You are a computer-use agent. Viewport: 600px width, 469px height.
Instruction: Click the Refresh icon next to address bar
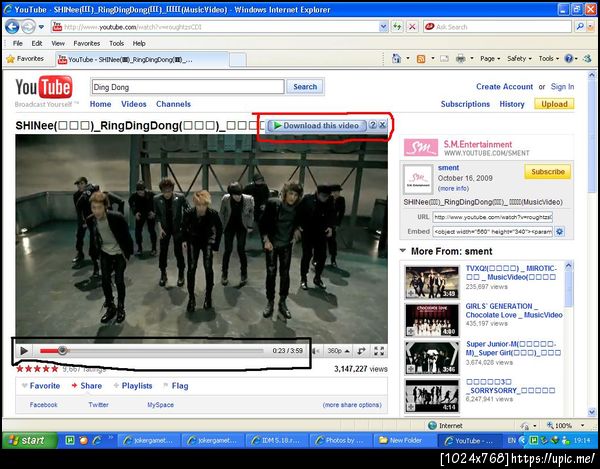[x=397, y=27]
